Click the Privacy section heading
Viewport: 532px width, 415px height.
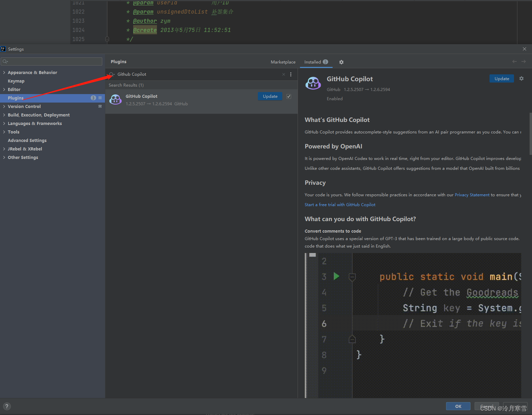pyautogui.click(x=315, y=183)
